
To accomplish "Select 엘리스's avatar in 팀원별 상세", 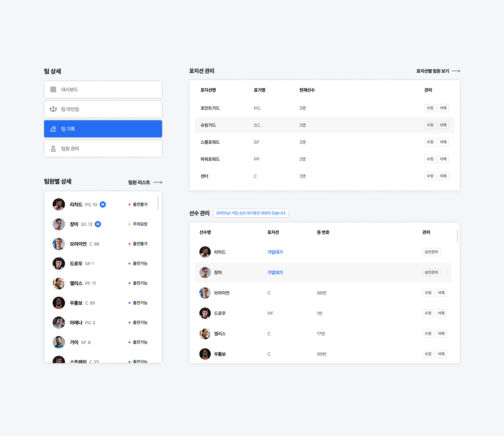I will click(59, 283).
